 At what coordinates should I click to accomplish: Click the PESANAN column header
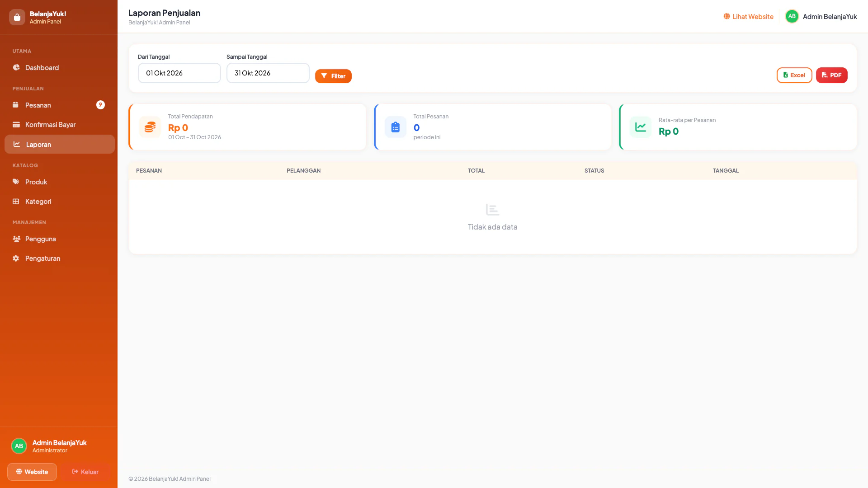(x=149, y=170)
